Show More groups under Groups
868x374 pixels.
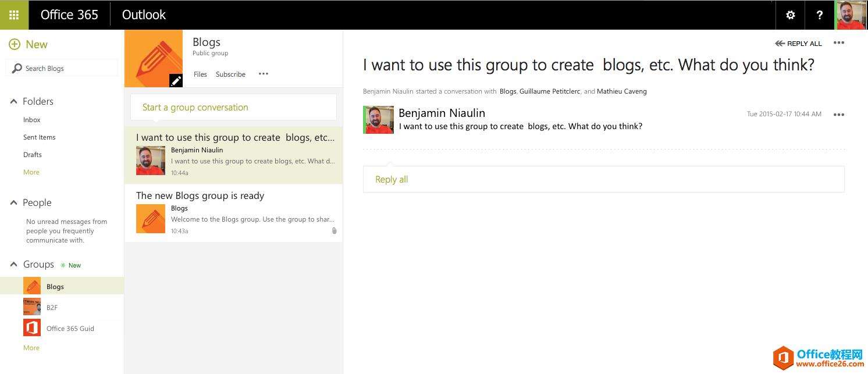point(31,348)
